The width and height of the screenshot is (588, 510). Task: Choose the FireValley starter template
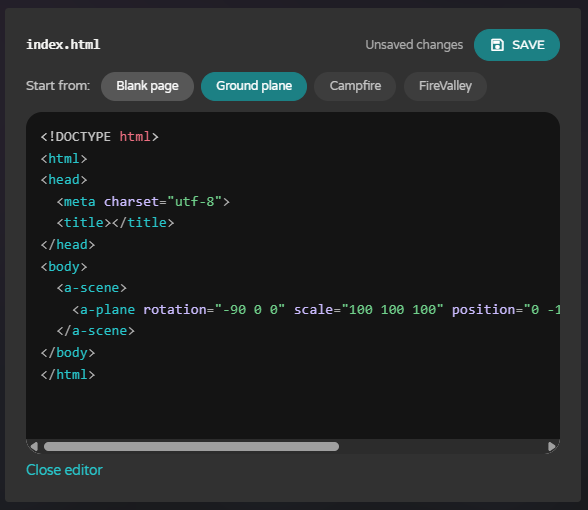[445, 86]
